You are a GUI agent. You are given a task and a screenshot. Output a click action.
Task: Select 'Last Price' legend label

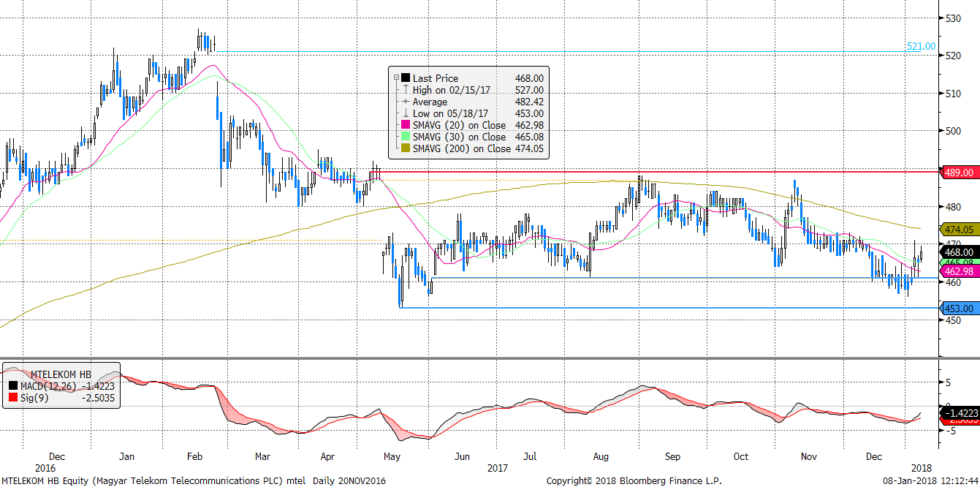tap(436, 78)
